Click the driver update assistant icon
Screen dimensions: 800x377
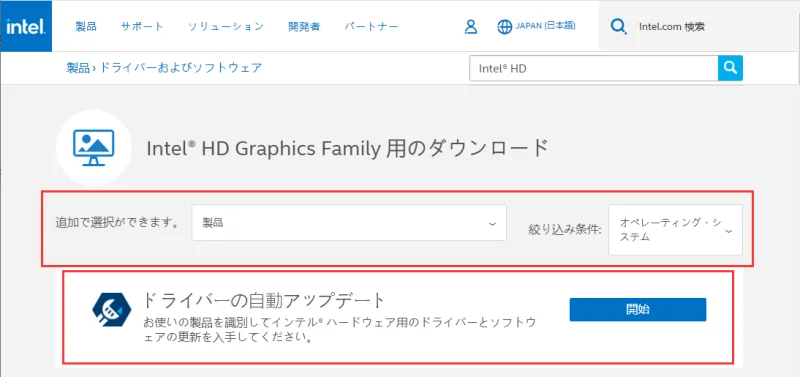click(x=112, y=310)
